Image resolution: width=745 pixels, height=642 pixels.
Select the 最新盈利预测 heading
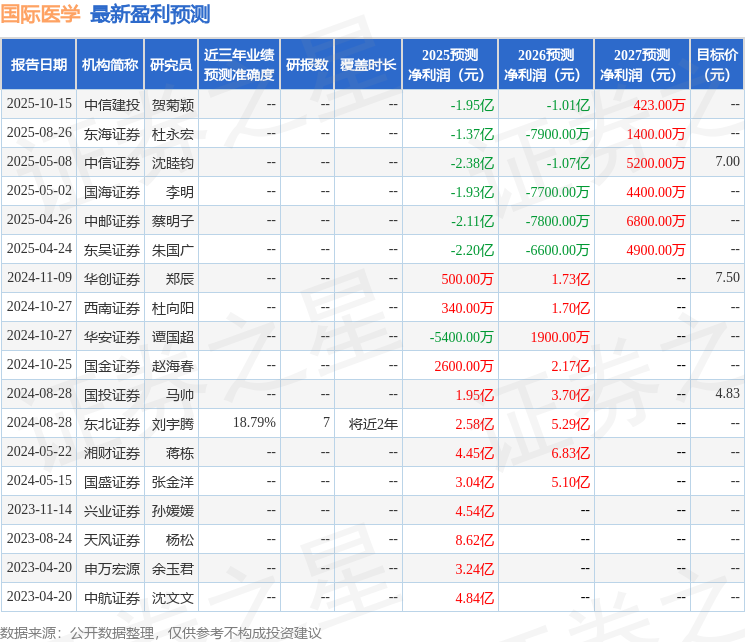coord(150,14)
